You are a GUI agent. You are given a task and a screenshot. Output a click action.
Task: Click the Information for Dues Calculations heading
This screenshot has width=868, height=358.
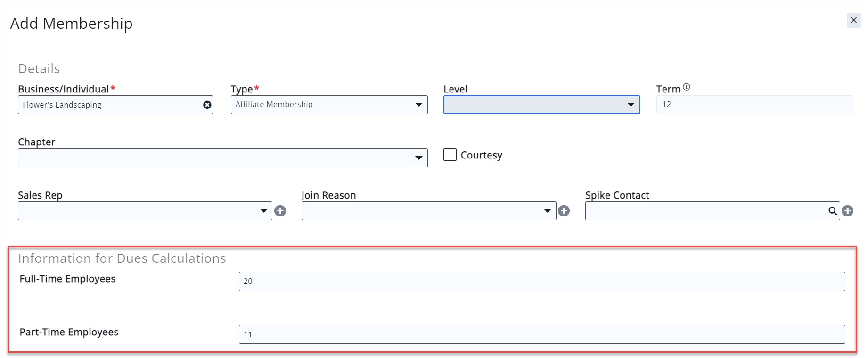click(122, 258)
